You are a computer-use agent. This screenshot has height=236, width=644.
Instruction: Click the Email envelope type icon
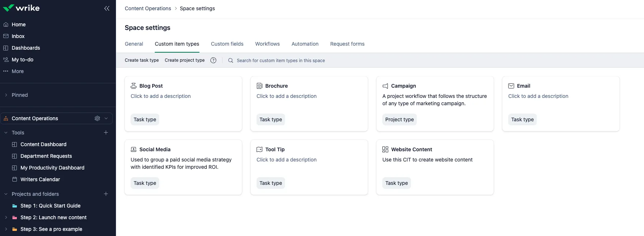[511, 86]
